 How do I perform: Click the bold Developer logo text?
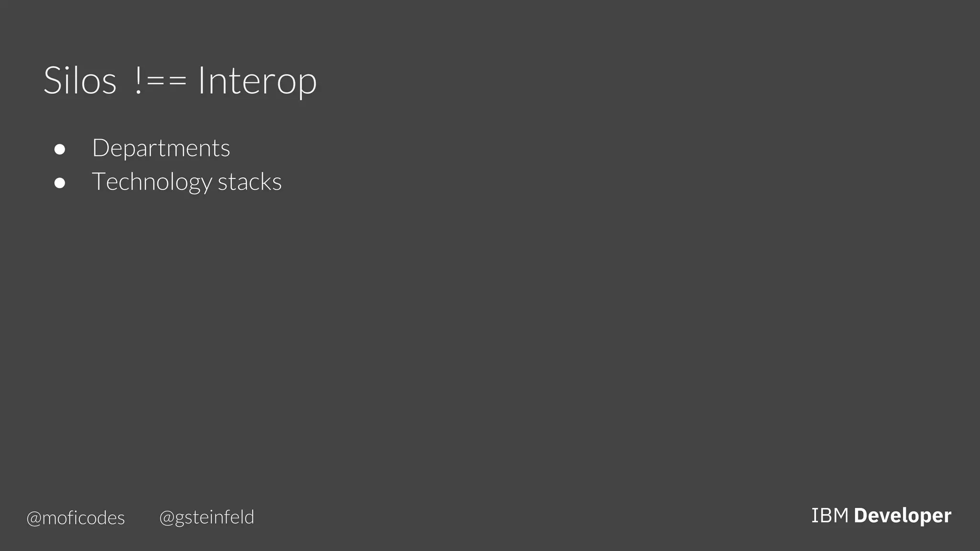pyautogui.click(x=903, y=517)
